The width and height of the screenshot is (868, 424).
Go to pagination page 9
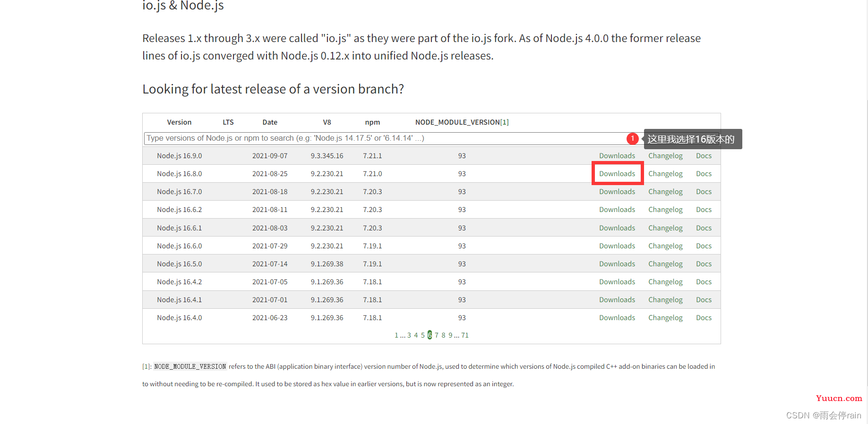pos(450,335)
